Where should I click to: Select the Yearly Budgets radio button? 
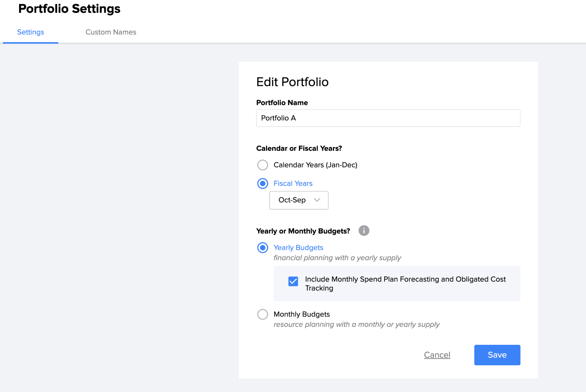click(263, 248)
